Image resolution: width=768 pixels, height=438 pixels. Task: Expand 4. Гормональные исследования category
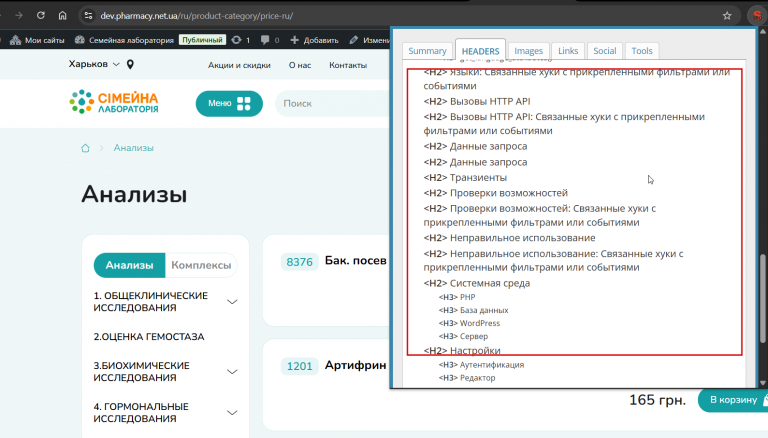tap(165, 413)
